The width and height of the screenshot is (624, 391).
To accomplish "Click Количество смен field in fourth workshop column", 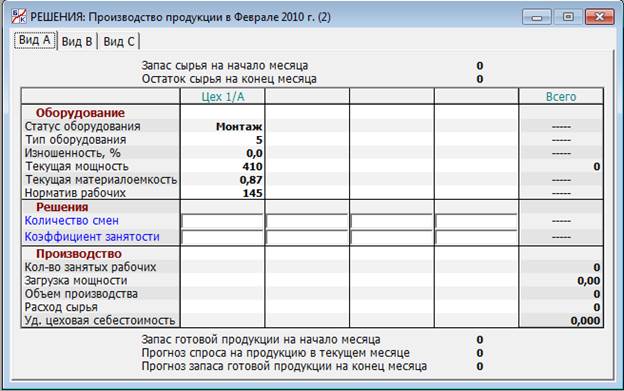I will pyautogui.click(x=477, y=221).
